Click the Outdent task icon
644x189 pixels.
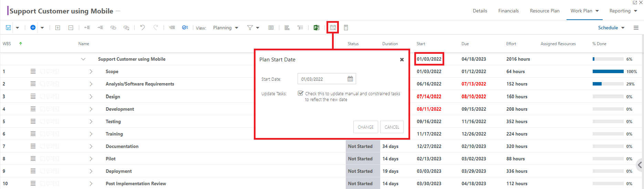pos(87,28)
